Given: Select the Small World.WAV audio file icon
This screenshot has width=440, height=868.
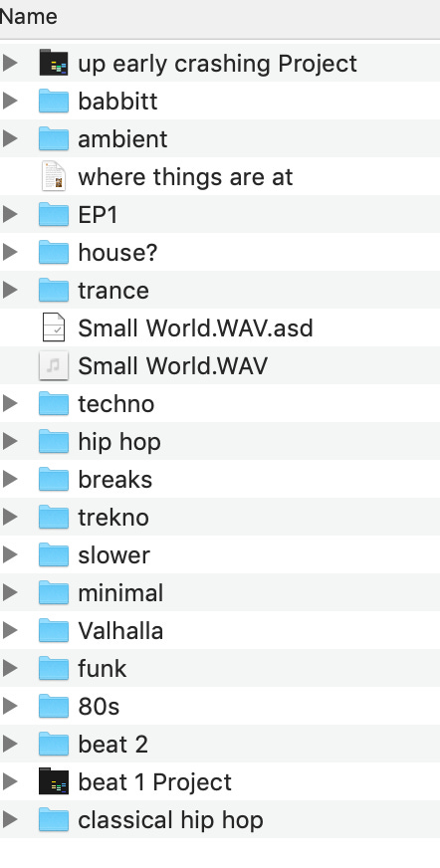Looking at the screenshot, I should tap(54, 366).
